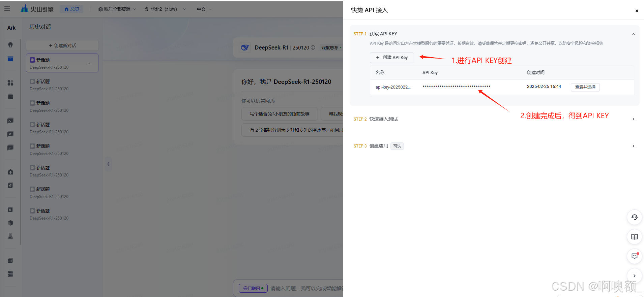Open the four-squares apps sidebar icon
The image size is (644, 297).
(10, 83)
